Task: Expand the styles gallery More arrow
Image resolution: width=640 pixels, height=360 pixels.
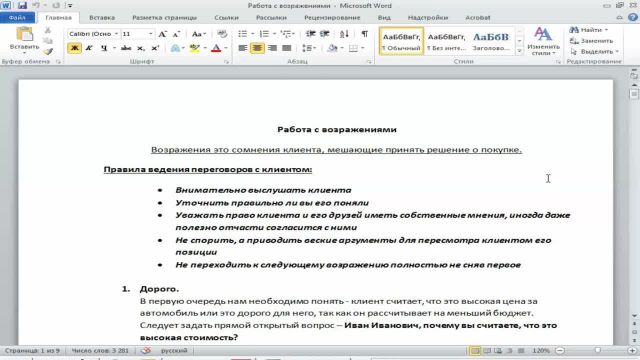Action: 519,51
